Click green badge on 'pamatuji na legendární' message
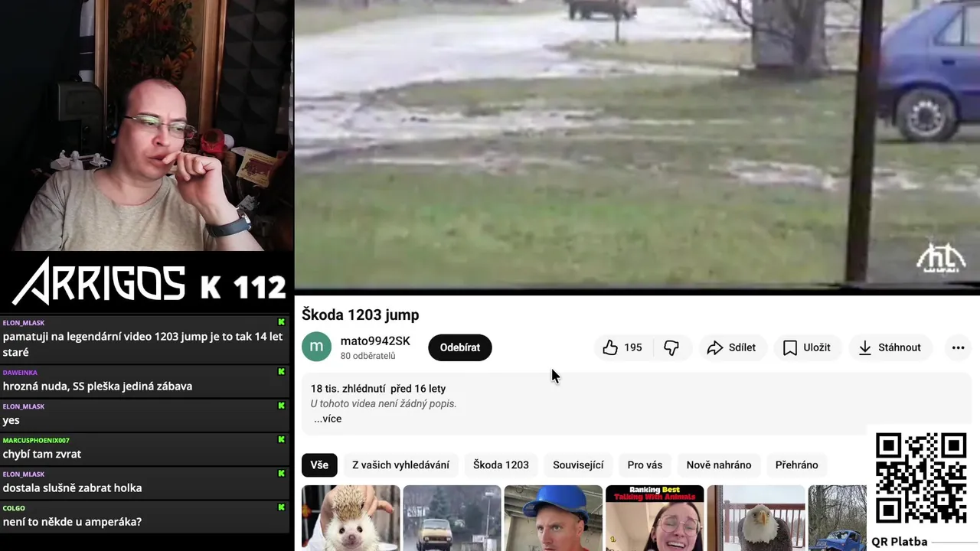The image size is (980, 551). pyautogui.click(x=281, y=322)
